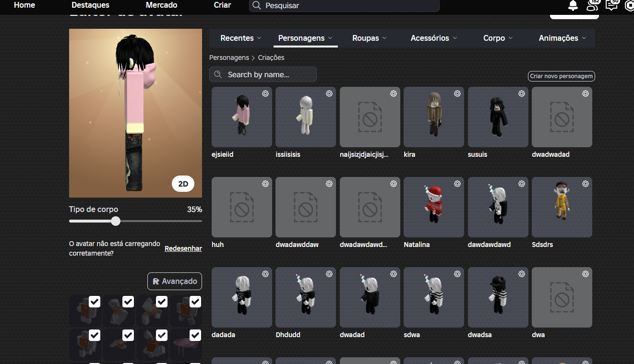634x364 pixels.
Task: Select the dwadsa character thumbnail
Action: tap(498, 297)
